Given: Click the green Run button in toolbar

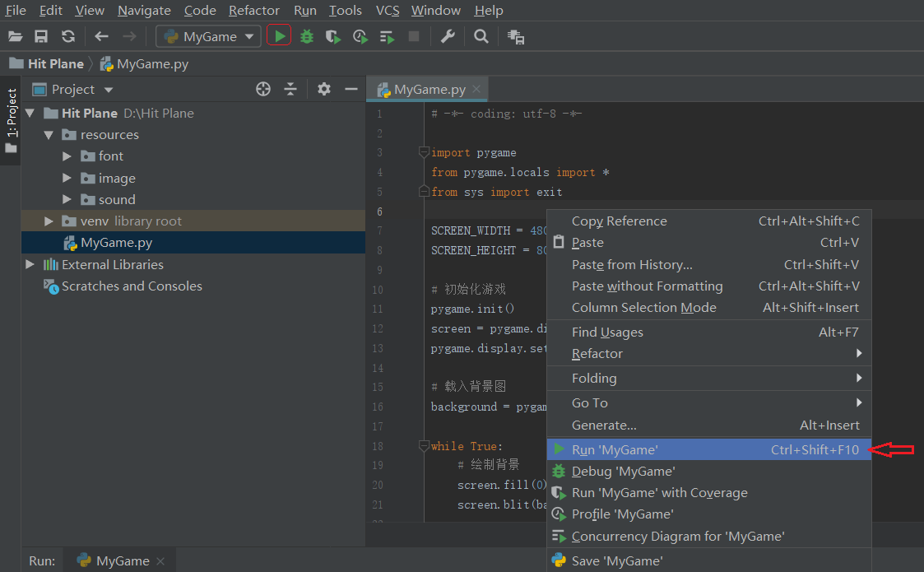Looking at the screenshot, I should pos(279,36).
